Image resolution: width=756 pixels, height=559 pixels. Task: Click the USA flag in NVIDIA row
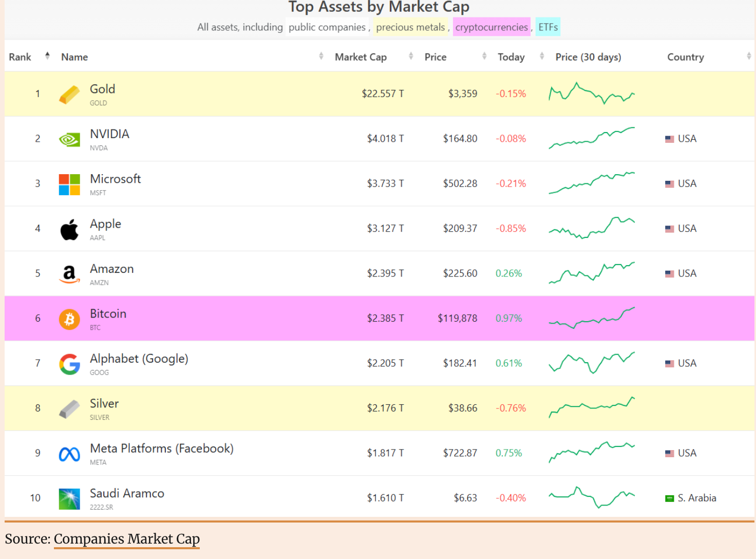point(670,139)
